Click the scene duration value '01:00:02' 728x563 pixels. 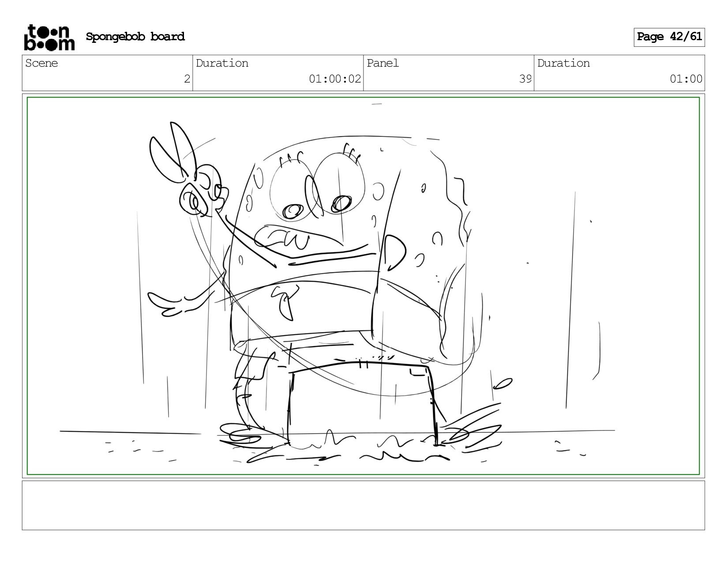[335, 79]
